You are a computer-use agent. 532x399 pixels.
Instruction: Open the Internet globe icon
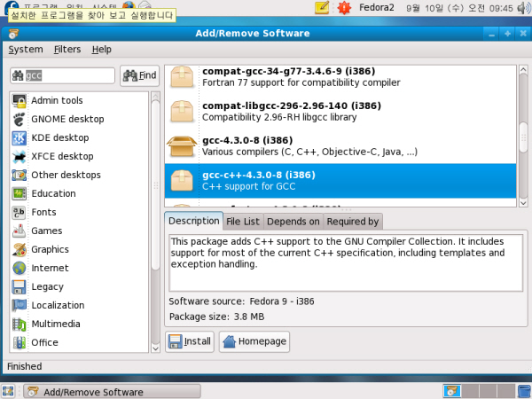point(19,269)
